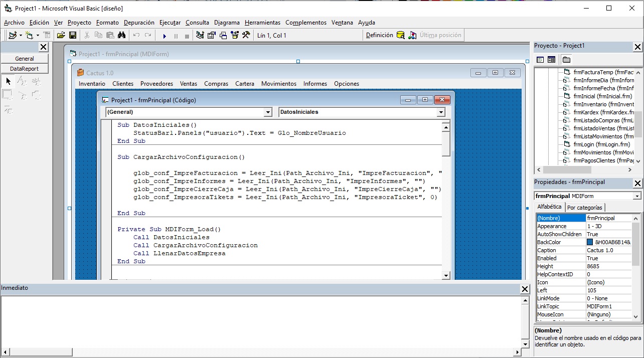Expand the (General) object dropdown
This screenshot has height=358, width=644.
click(267, 112)
